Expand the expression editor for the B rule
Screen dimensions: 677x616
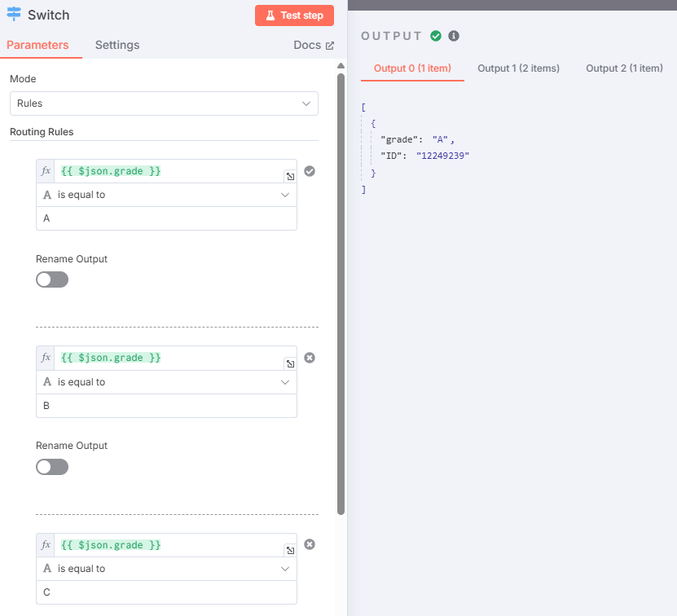pos(291,363)
